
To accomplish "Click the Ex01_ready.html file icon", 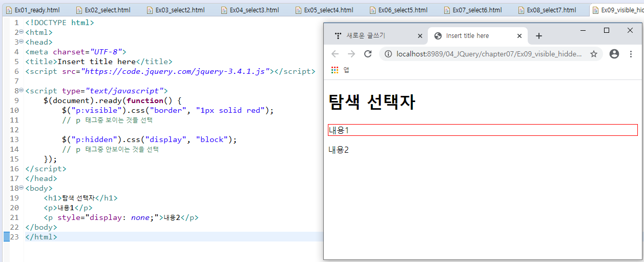I will click(x=9, y=10).
